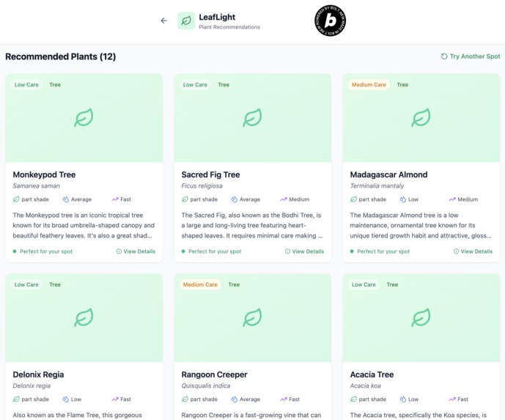505x420 pixels.
Task: Click Try Another Spot refresh link
Action: coord(471,56)
